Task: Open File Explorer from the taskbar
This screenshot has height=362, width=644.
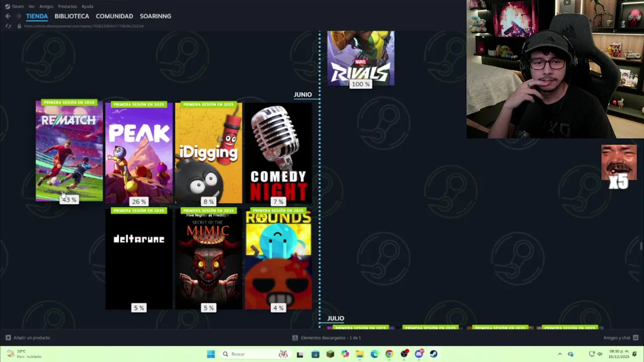Action: [x=360, y=354]
